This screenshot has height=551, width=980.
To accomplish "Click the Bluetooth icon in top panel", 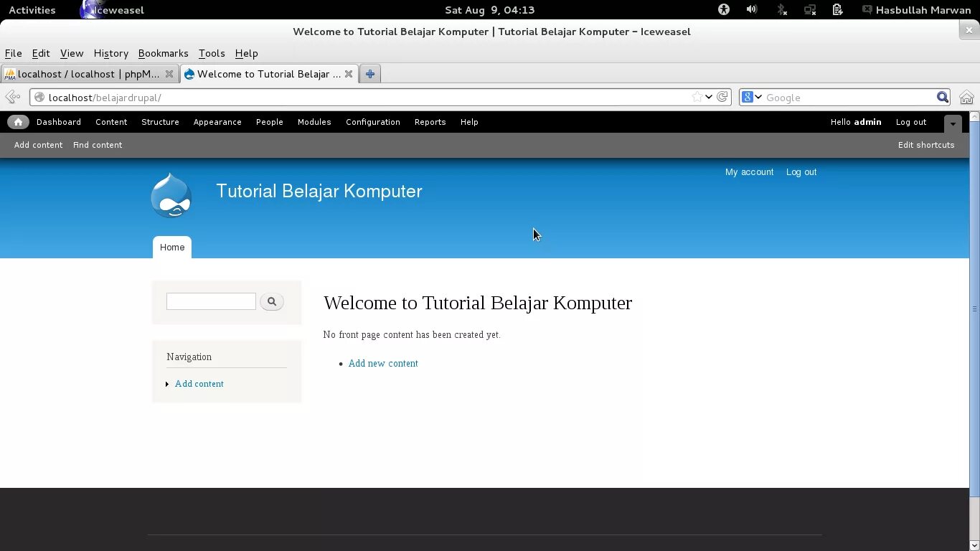I will (781, 9).
